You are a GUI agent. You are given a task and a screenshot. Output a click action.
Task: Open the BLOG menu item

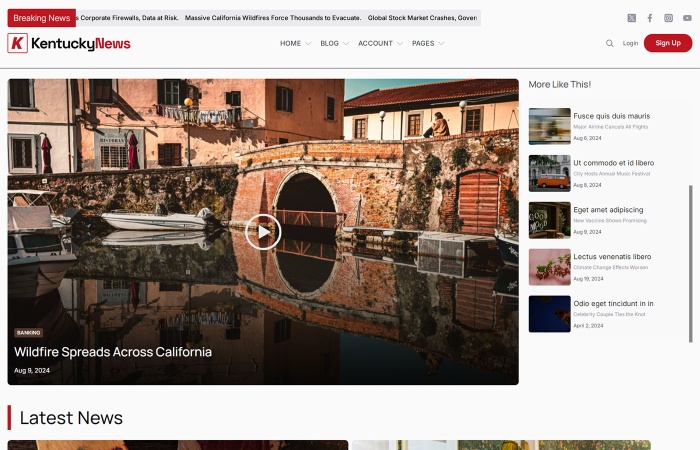pyautogui.click(x=329, y=43)
